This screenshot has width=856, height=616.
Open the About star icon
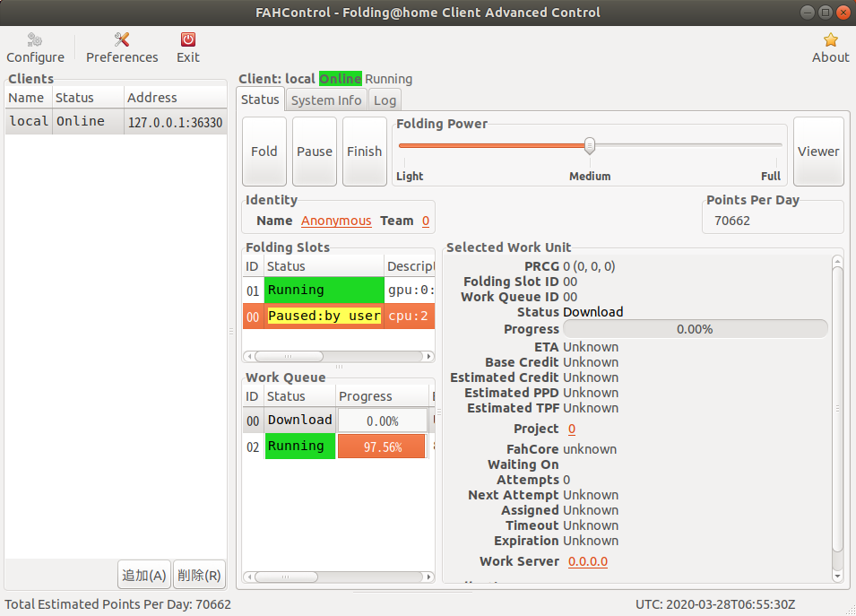(830, 48)
